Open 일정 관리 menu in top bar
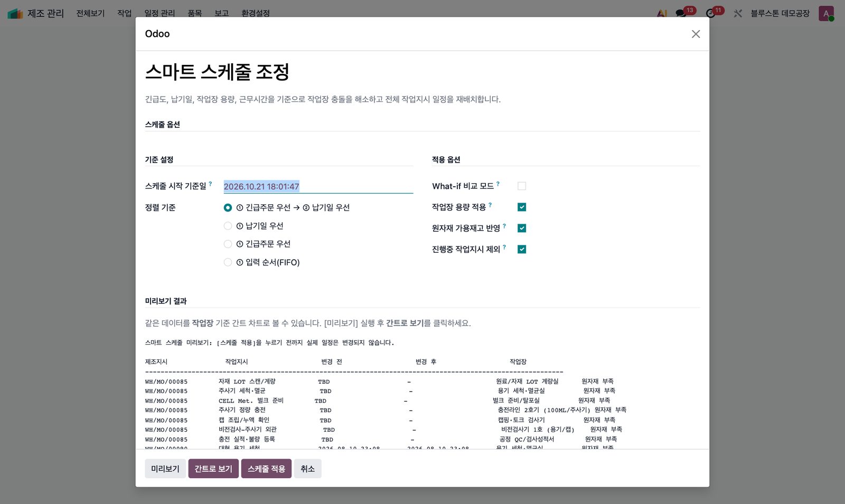The image size is (845, 504). click(159, 13)
